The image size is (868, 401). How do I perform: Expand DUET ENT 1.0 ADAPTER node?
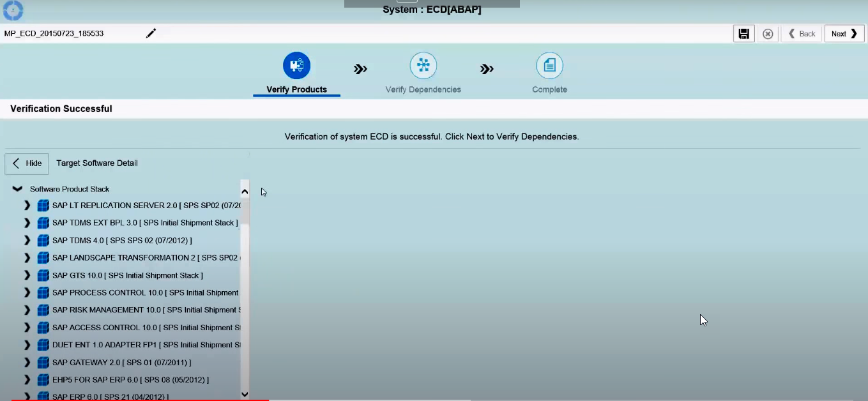[27, 345]
